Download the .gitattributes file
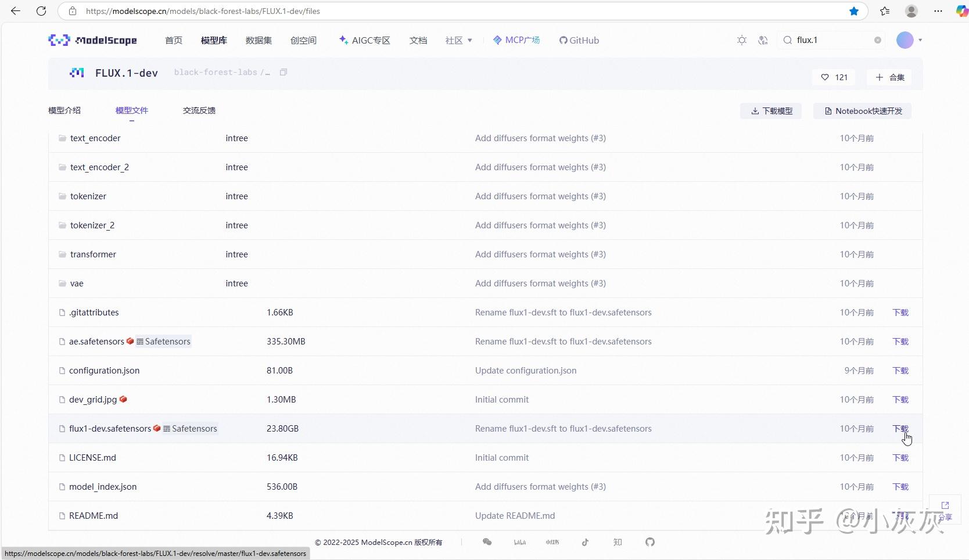969x560 pixels. pos(900,313)
